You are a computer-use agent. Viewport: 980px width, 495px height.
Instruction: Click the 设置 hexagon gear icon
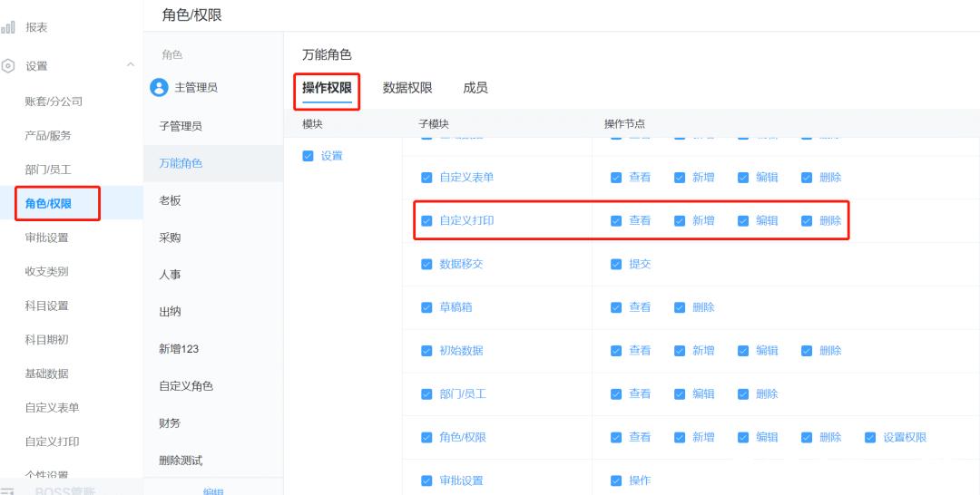click(7, 66)
